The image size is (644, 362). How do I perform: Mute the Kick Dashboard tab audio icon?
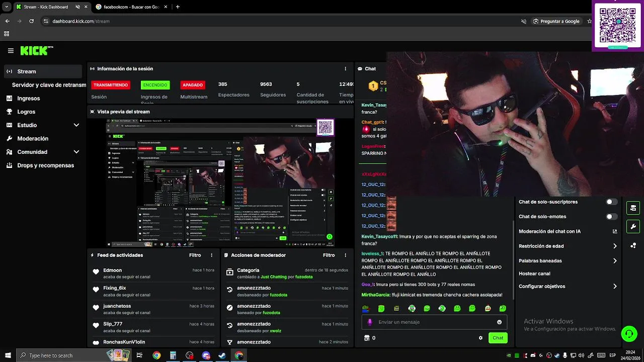pyautogui.click(x=77, y=7)
